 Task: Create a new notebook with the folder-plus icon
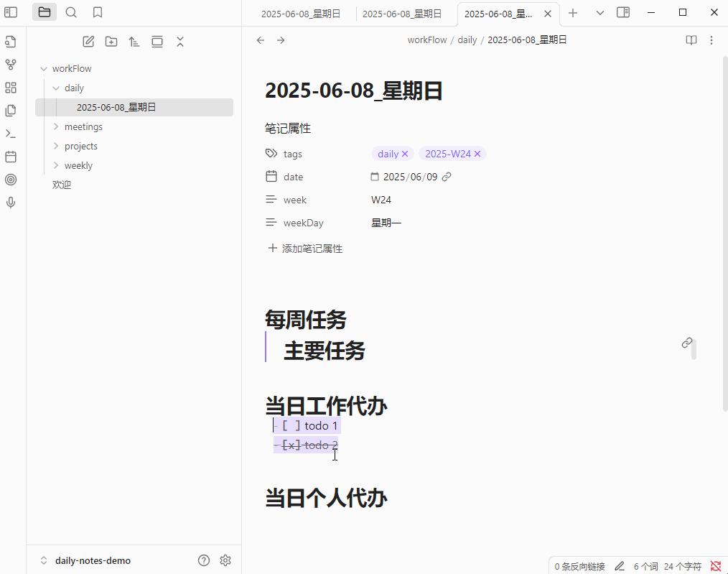[x=111, y=41]
